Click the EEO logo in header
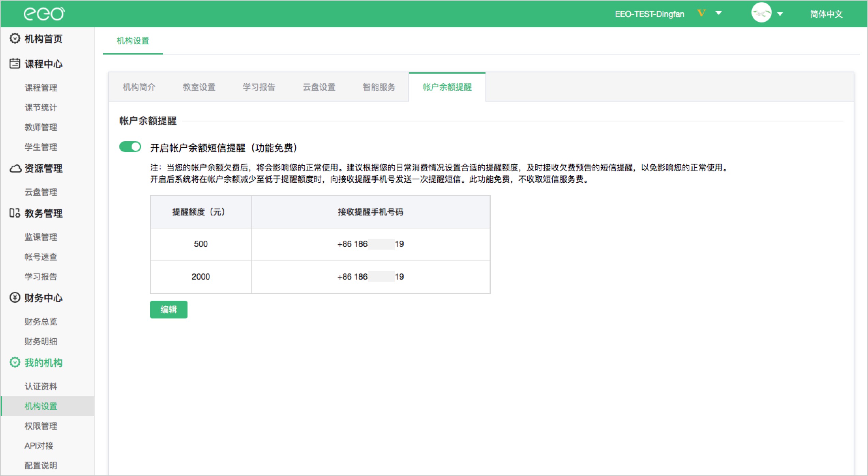868x476 pixels. (x=44, y=14)
